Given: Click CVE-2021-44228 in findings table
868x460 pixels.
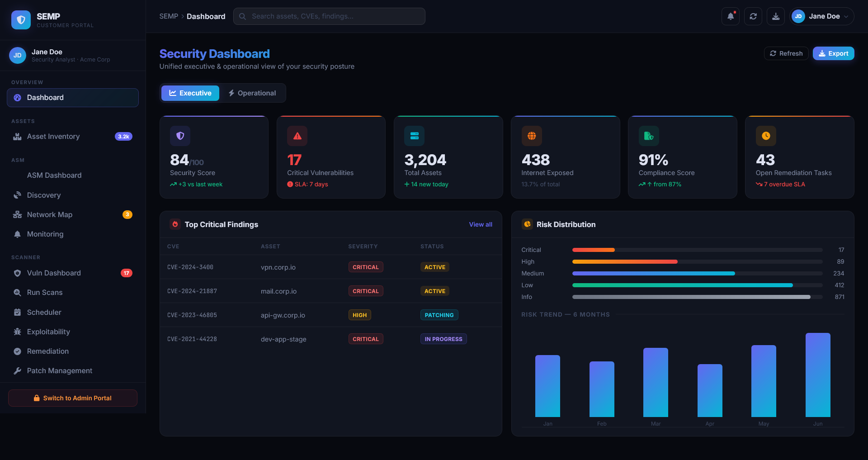Looking at the screenshot, I should click(x=192, y=339).
